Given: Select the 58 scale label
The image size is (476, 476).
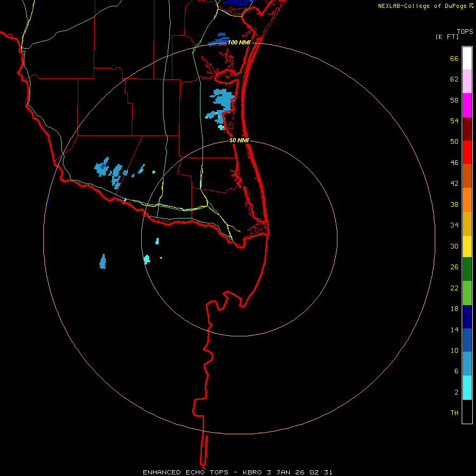Looking at the screenshot, I should click(x=454, y=100).
